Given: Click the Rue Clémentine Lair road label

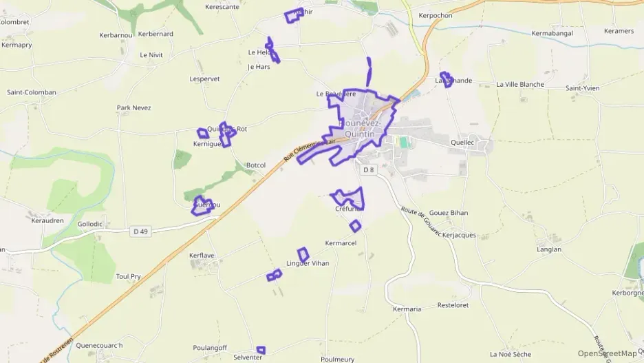Looking at the screenshot, I should tap(309, 149).
